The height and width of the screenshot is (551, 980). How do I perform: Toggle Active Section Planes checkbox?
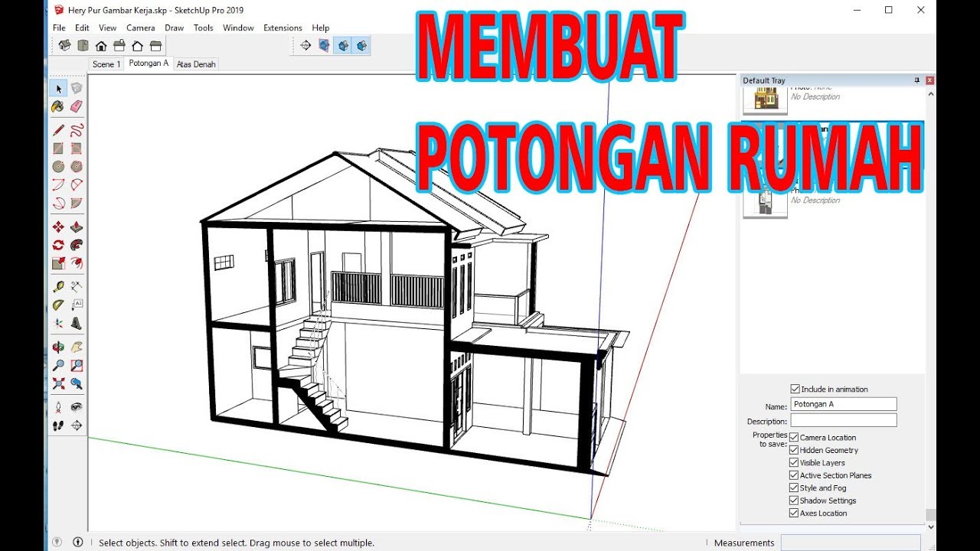[x=794, y=475]
